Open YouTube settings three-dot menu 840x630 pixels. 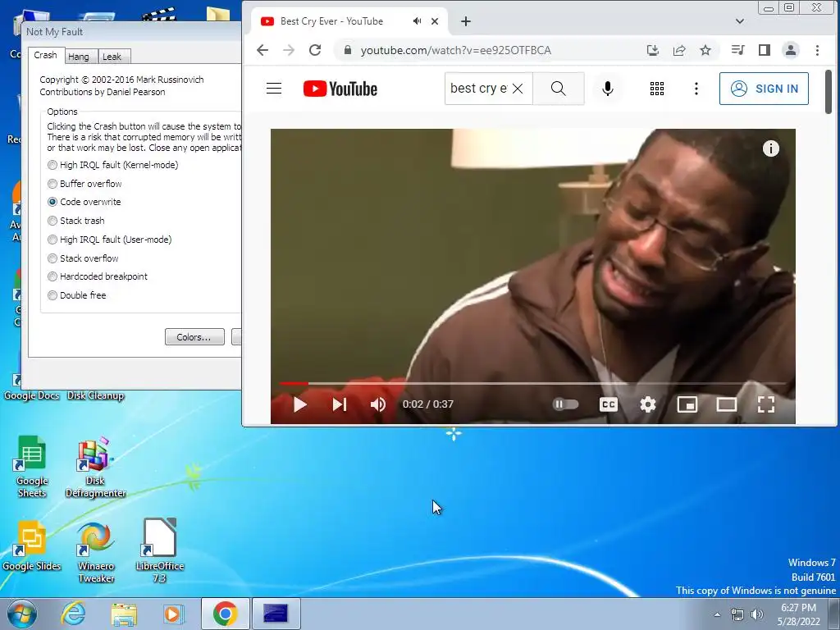pos(696,89)
